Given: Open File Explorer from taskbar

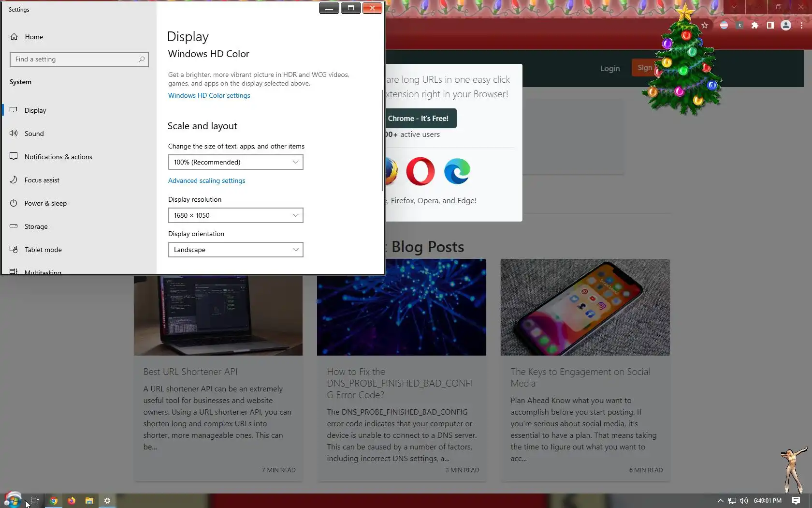Looking at the screenshot, I should (x=89, y=501).
